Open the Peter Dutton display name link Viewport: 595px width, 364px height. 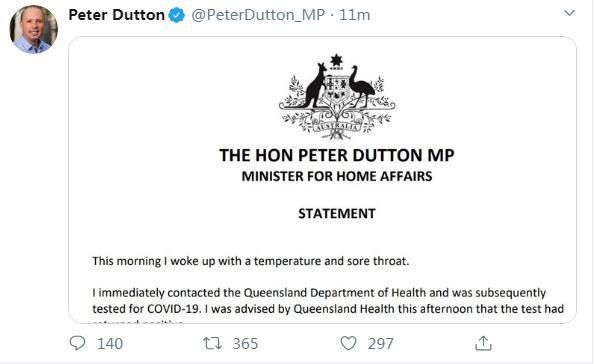[x=116, y=15]
